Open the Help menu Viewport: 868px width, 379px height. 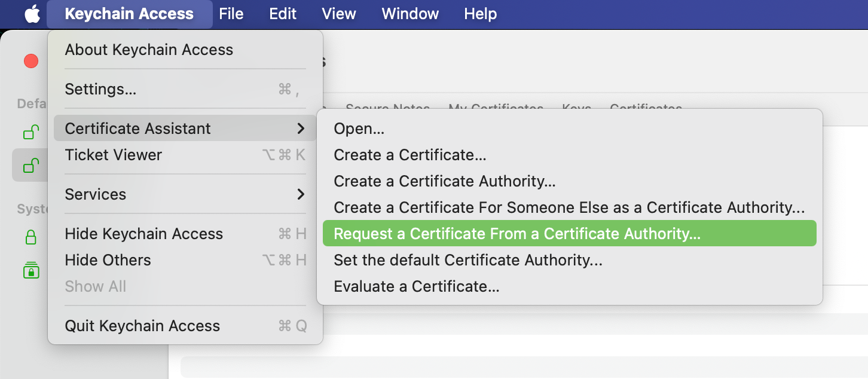pyautogui.click(x=481, y=14)
